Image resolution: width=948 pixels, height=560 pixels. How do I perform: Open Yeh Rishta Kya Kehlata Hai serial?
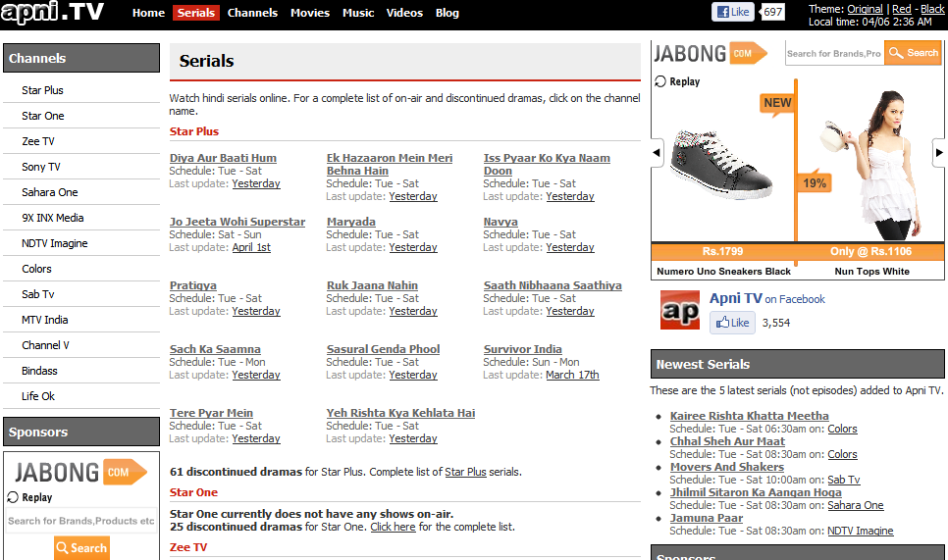[x=400, y=413]
